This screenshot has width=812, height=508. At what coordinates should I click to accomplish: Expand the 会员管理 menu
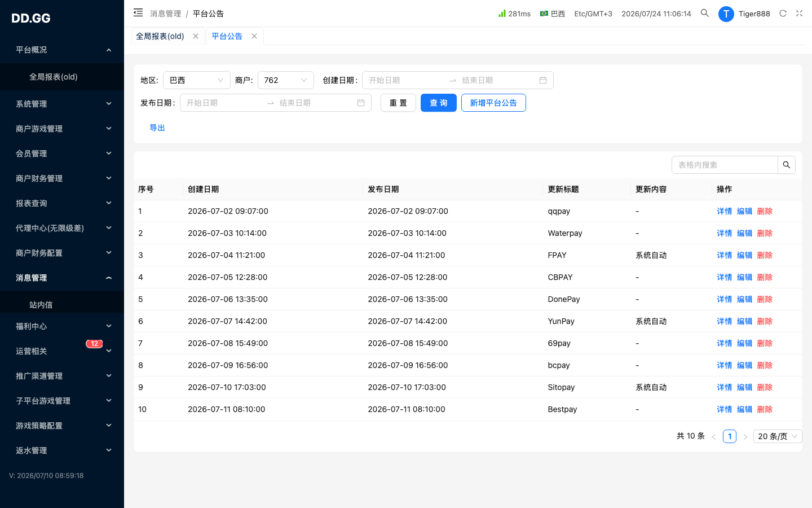coord(62,154)
